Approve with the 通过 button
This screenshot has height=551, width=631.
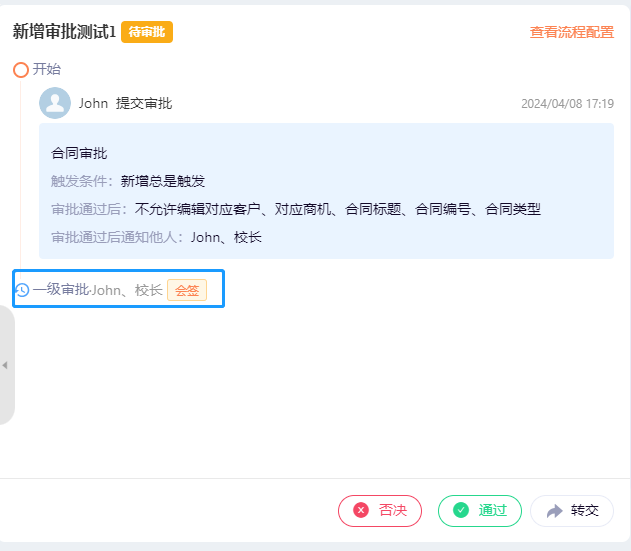pos(480,511)
